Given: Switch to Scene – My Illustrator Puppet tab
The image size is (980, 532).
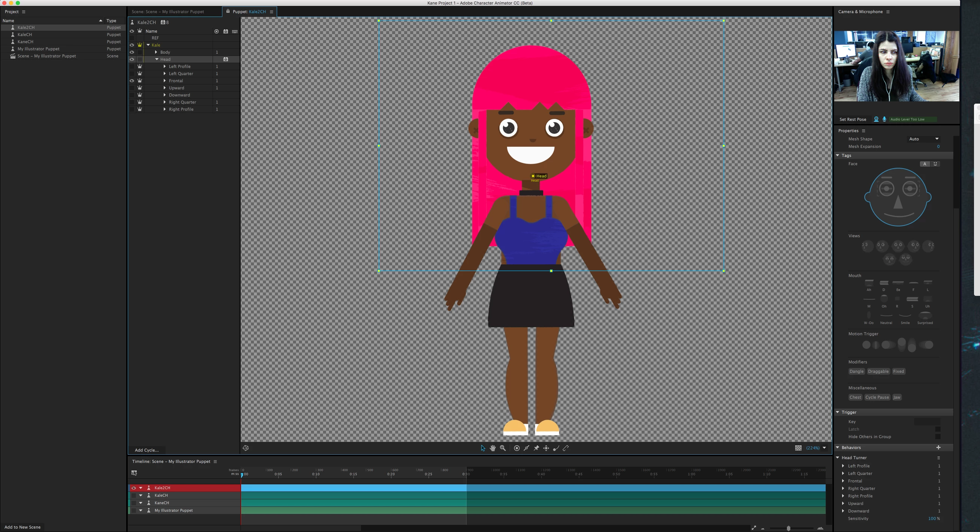Looking at the screenshot, I should tap(168, 11).
